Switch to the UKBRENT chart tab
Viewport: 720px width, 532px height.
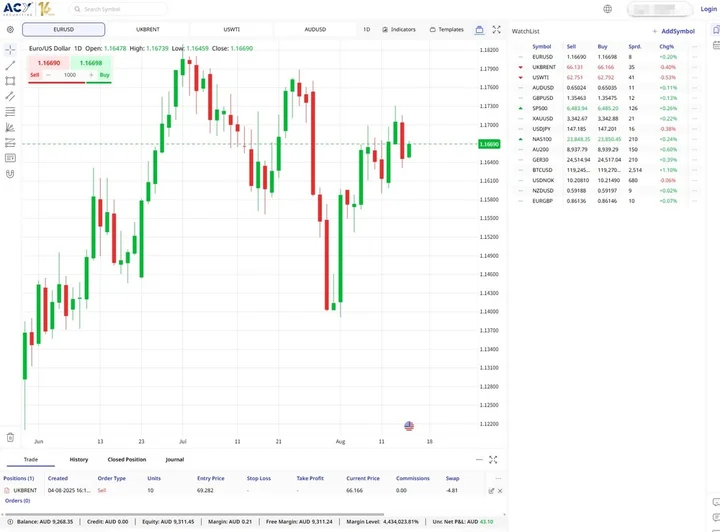(147, 30)
